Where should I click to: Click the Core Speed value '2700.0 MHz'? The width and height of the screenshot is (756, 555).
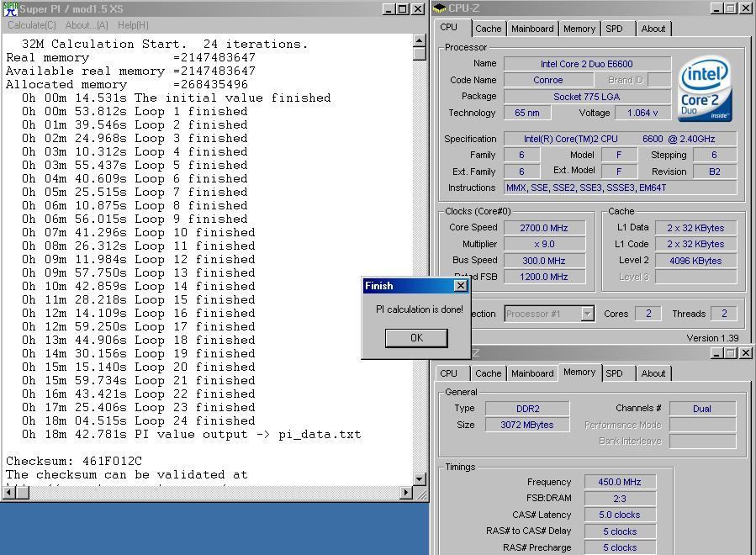(x=544, y=228)
